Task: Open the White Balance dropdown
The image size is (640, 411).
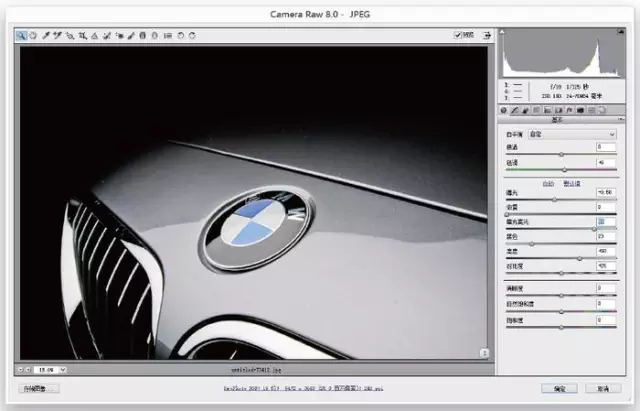Action: pyautogui.click(x=578, y=133)
